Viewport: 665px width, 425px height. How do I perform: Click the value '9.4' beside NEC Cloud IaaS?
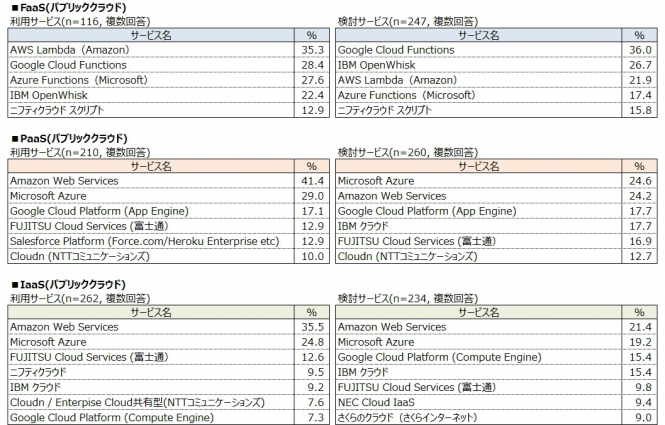[x=643, y=403]
